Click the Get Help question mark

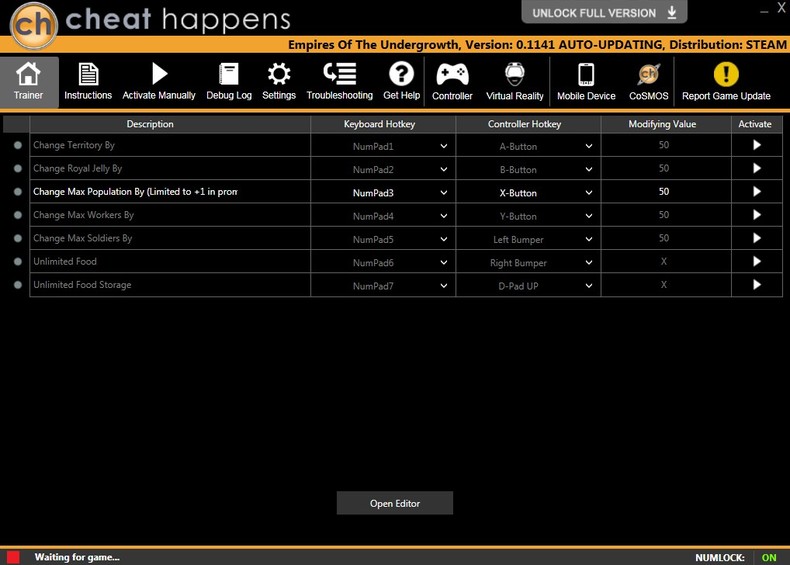click(x=401, y=74)
